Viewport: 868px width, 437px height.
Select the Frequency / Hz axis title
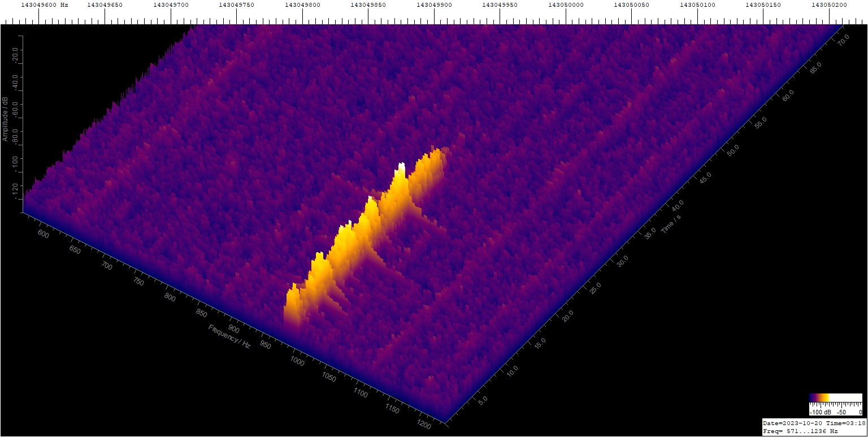[x=229, y=337]
